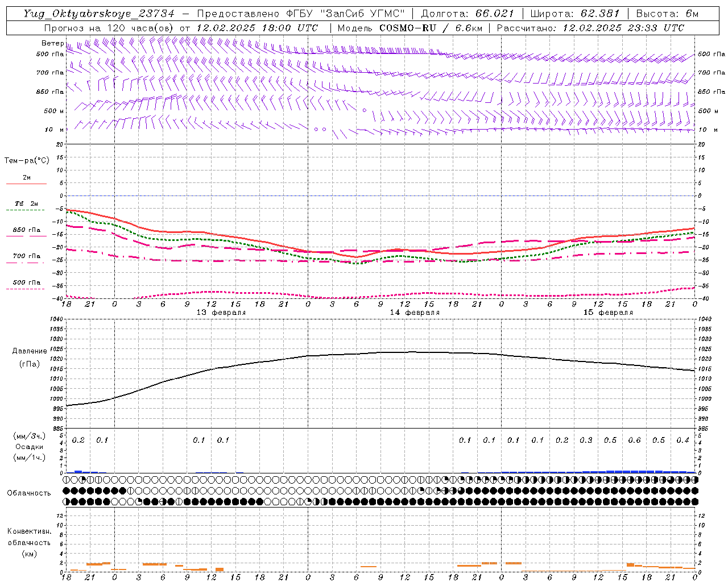Click the dotted pink line under the temperature legend "500 гПа"
The height and width of the screenshot is (582, 728).
tap(25, 289)
